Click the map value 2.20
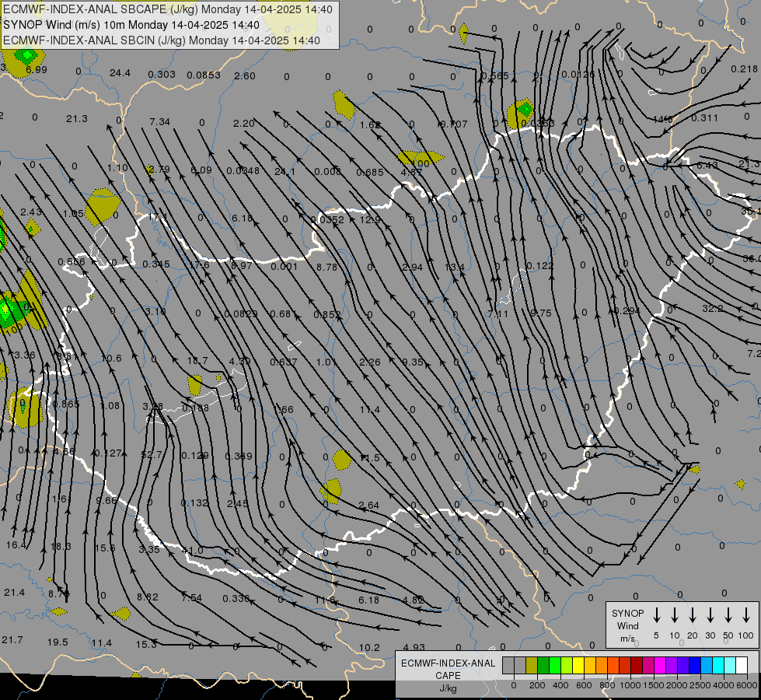761x700 pixels. point(243,124)
